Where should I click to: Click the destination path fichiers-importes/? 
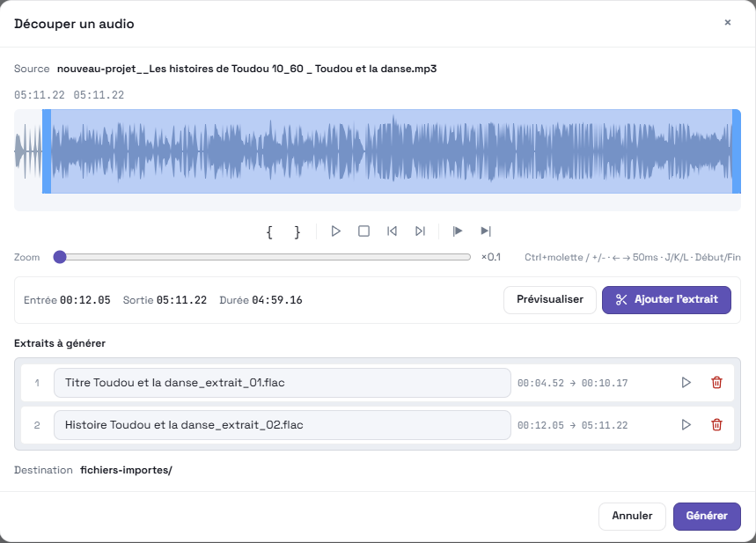pyautogui.click(x=127, y=470)
